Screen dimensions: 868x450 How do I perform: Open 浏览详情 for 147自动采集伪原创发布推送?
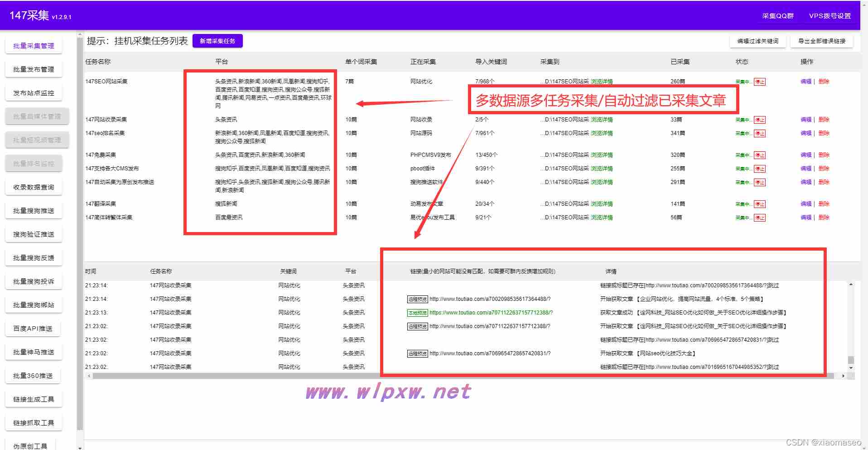(x=602, y=182)
